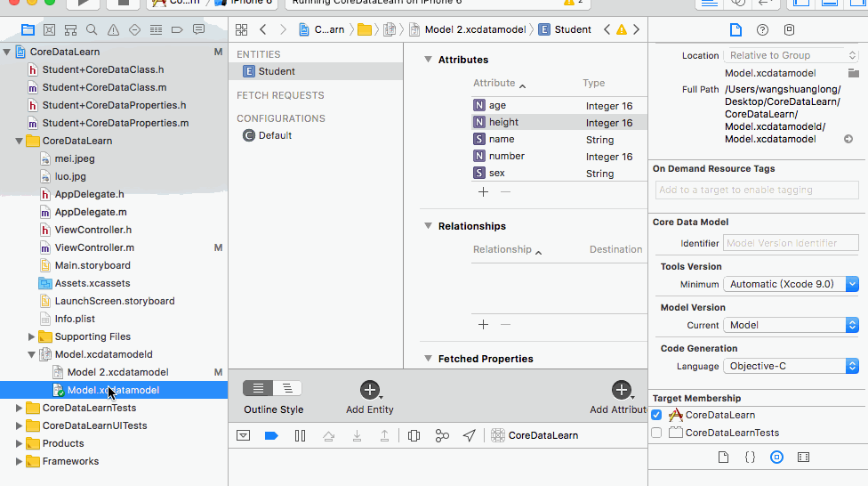
Task: Collapse the Fetched Properties section
Action: tap(428, 358)
